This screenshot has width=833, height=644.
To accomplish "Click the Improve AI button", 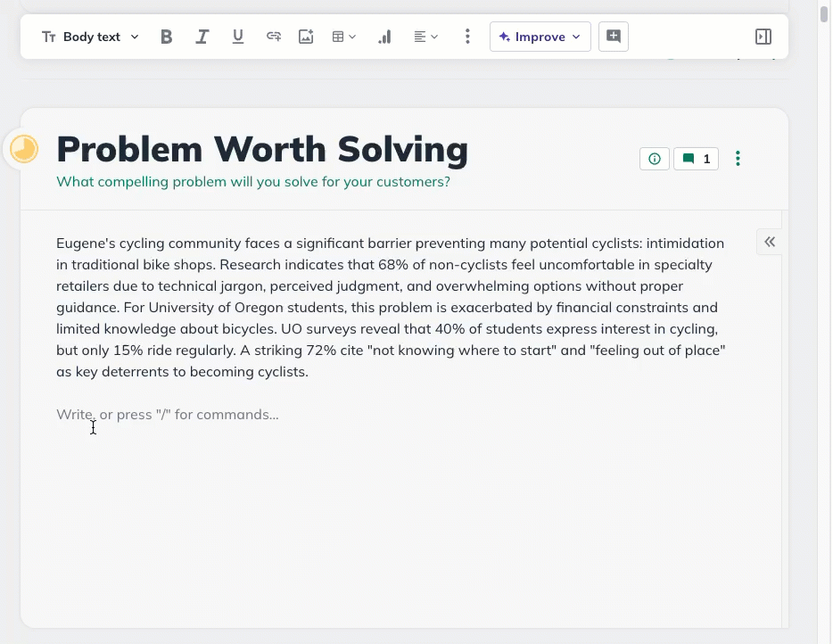I will [540, 37].
